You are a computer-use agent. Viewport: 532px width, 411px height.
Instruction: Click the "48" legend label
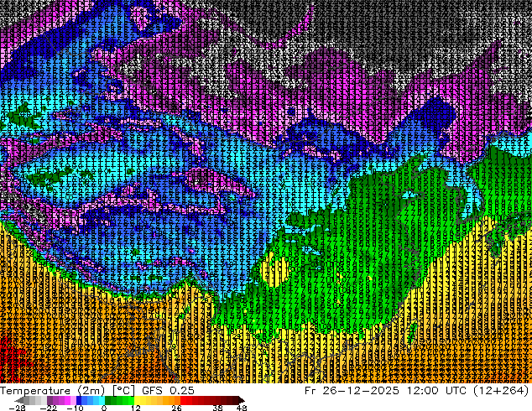coord(242,408)
